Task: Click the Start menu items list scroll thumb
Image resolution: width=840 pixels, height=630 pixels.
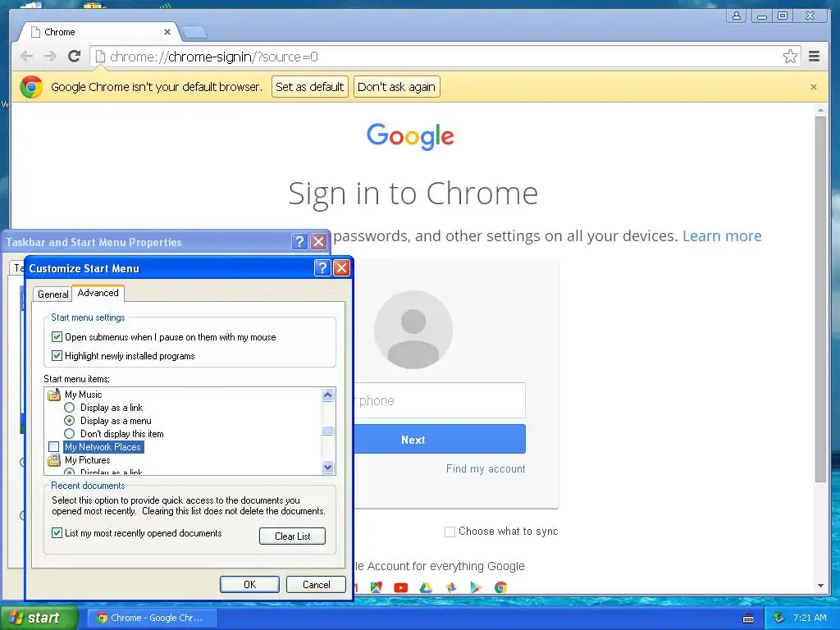Action: pyautogui.click(x=328, y=431)
